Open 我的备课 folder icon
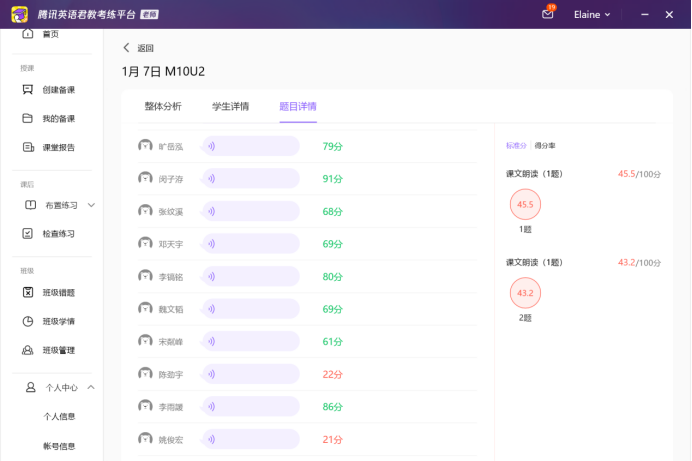 (x=28, y=118)
